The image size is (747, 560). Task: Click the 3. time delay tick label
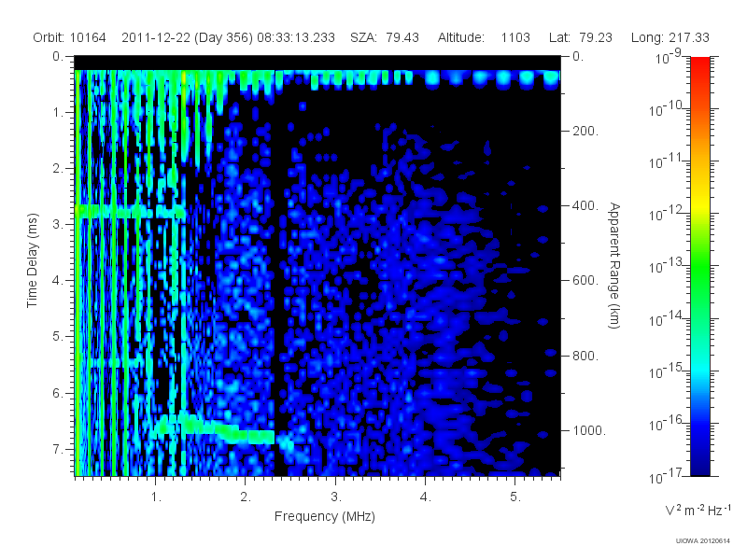tap(57, 224)
